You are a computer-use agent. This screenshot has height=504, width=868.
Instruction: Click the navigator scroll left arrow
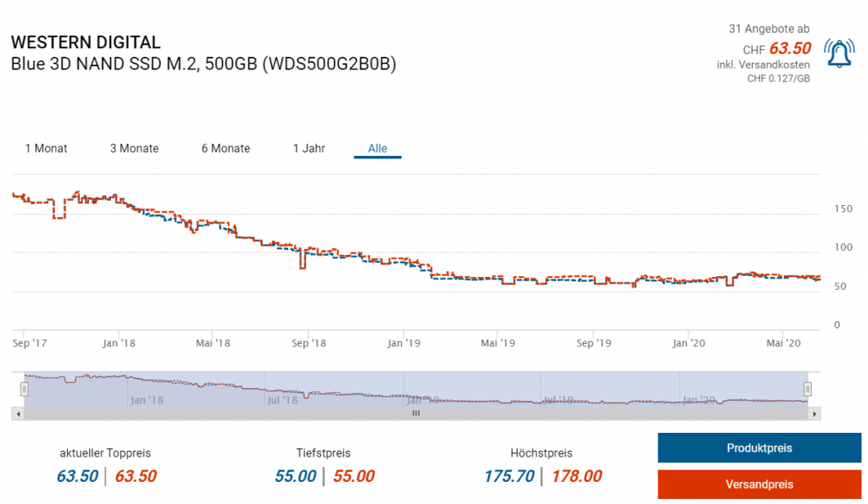point(19,414)
